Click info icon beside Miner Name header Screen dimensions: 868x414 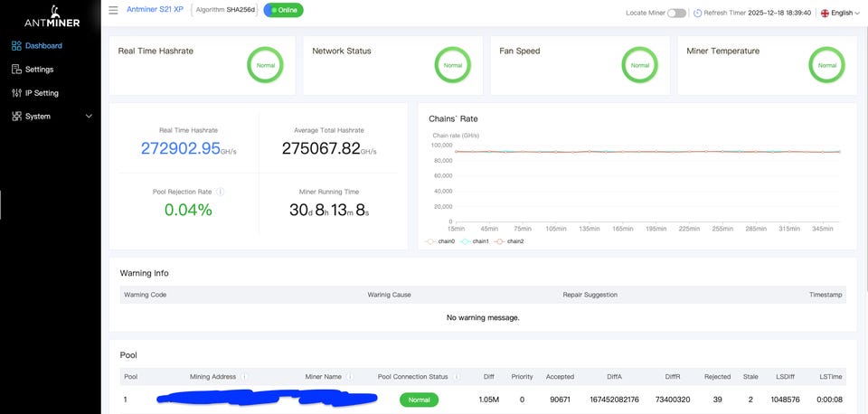[x=350, y=376]
